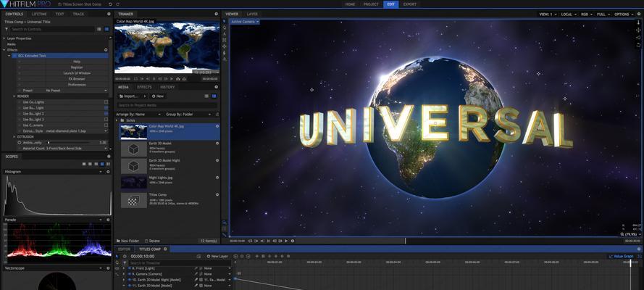644x290 pixels.
Task: Click the redo arrow in title bar
Action: pyautogui.click(x=118, y=4)
